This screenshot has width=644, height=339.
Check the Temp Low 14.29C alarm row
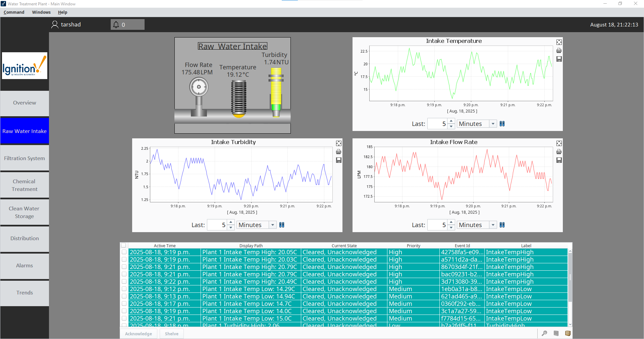[124, 289]
